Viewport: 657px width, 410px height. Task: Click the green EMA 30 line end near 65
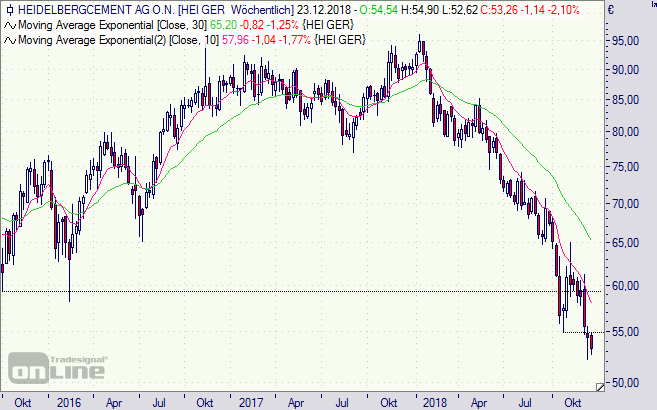click(590, 239)
